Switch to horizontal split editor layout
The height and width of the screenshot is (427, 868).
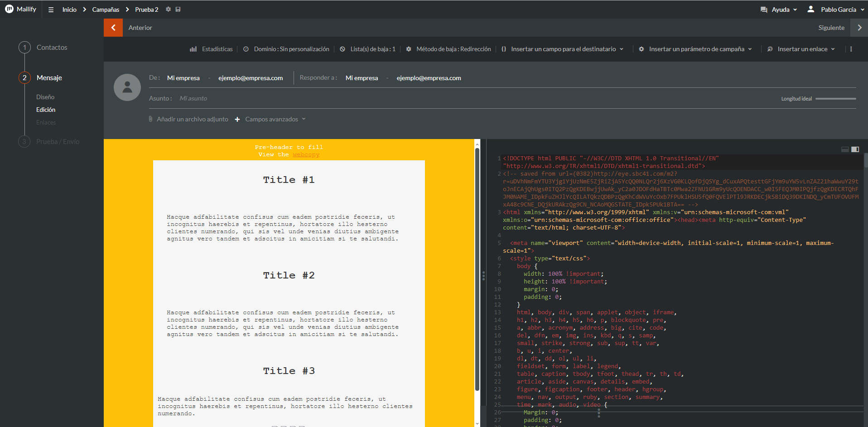coord(845,149)
